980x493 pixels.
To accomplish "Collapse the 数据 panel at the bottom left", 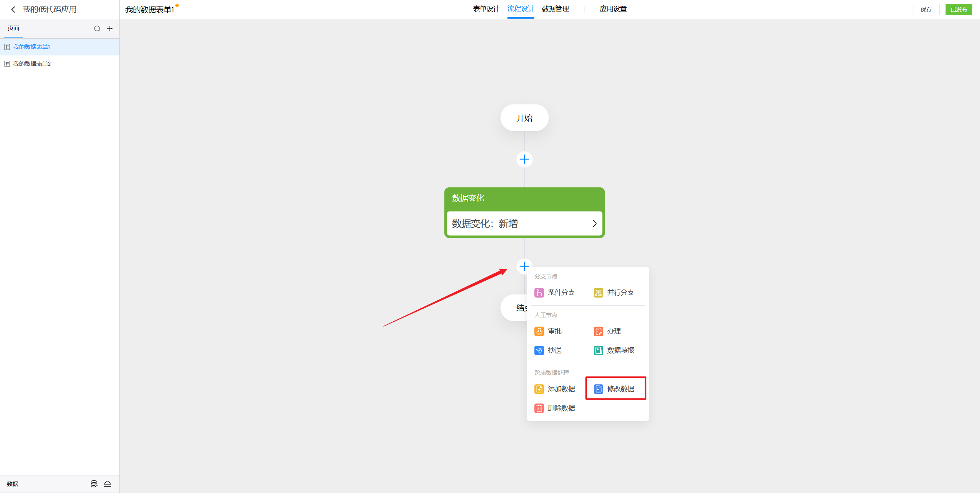I will click(x=108, y=484).
